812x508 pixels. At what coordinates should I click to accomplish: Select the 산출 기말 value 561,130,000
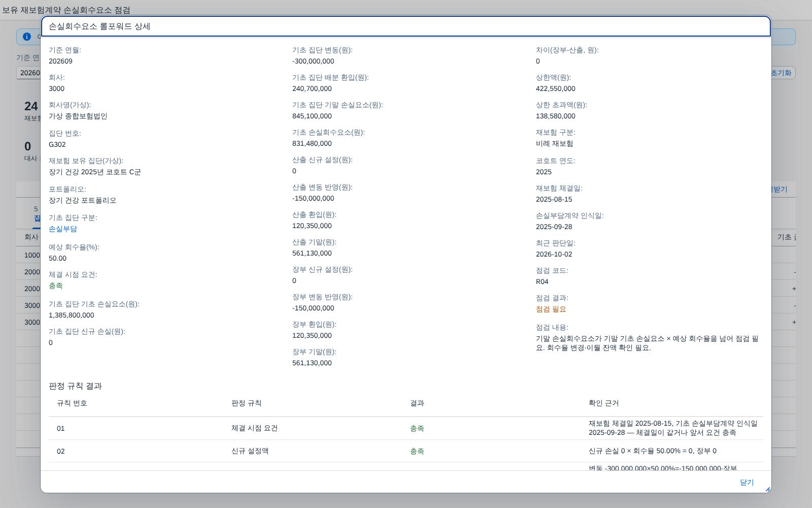pyautogui.click(x=312, y=253)
